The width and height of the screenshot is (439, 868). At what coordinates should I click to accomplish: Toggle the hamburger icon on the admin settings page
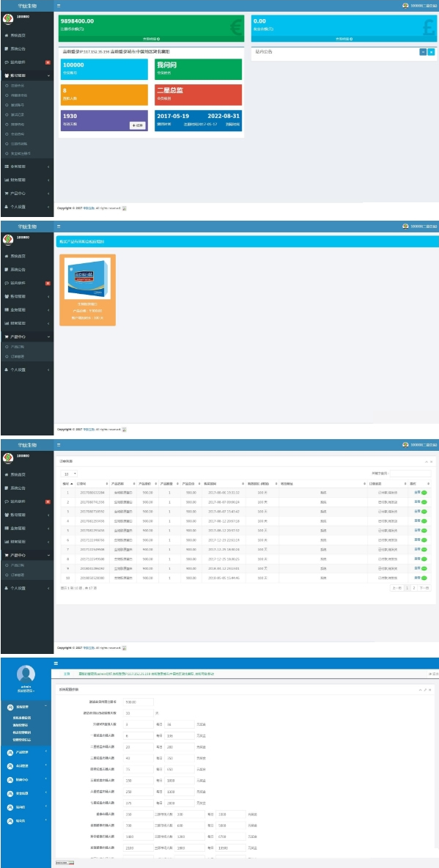click(56, 663)
